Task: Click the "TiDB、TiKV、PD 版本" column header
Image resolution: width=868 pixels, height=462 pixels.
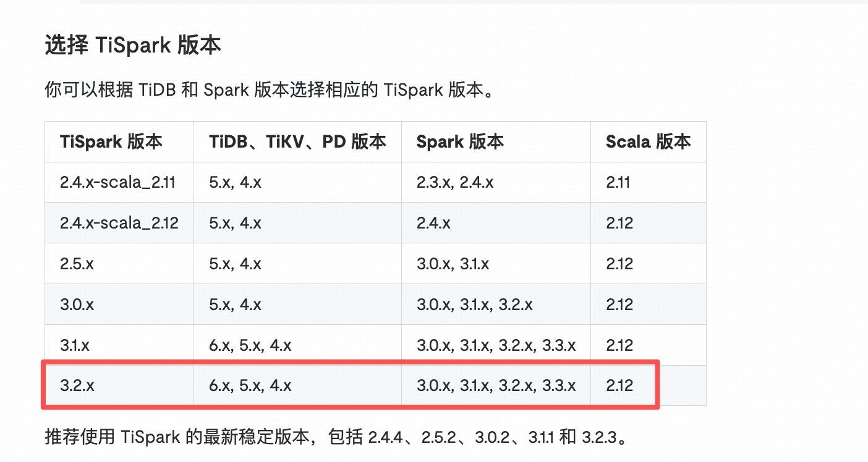Action: 297,142
